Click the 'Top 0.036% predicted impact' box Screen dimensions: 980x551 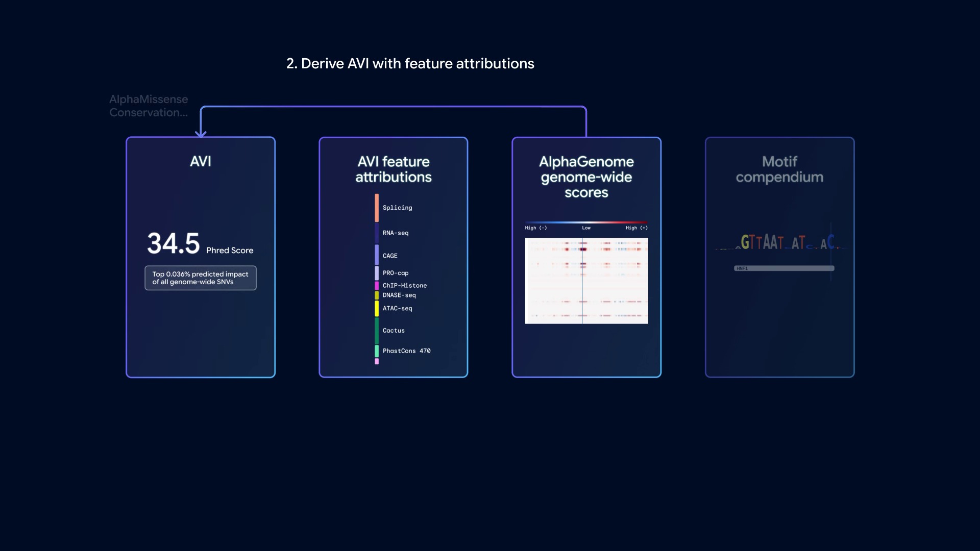coord(201,278)
